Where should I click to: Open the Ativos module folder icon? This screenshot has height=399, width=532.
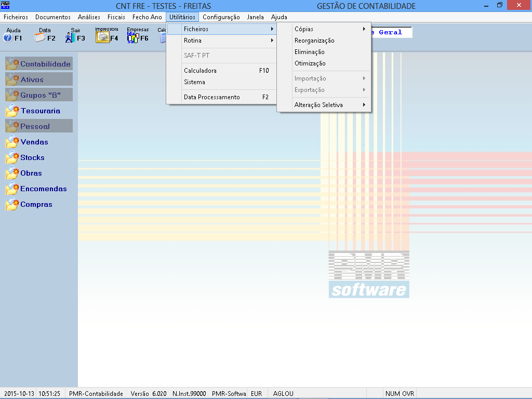[12, 79]
